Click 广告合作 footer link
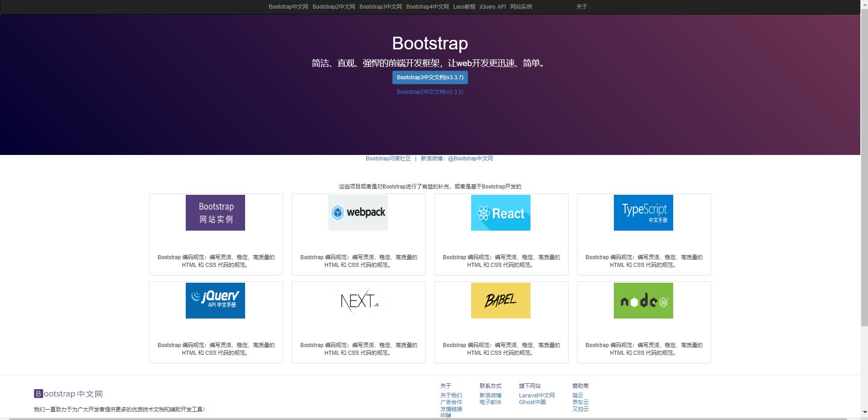 (x=451, y=402)
